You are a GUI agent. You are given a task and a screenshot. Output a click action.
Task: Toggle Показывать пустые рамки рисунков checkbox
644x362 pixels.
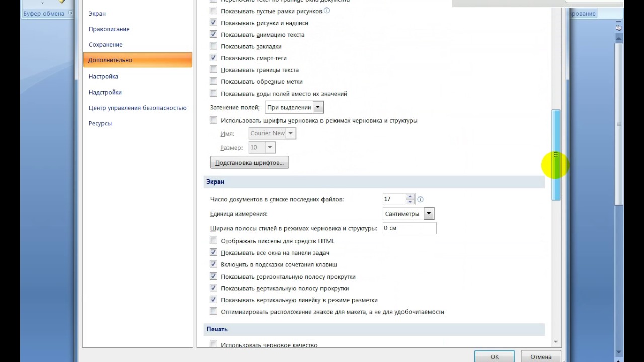click(213, 11)
